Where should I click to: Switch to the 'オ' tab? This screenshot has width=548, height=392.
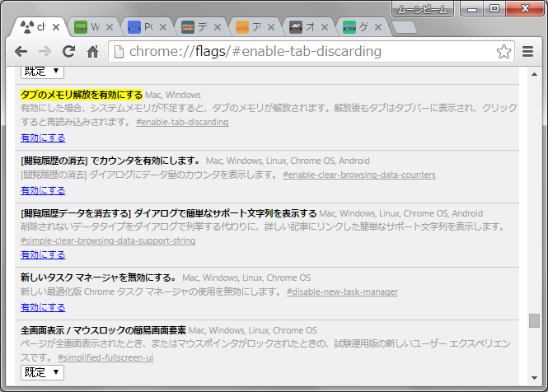click(x=308, y=27)
